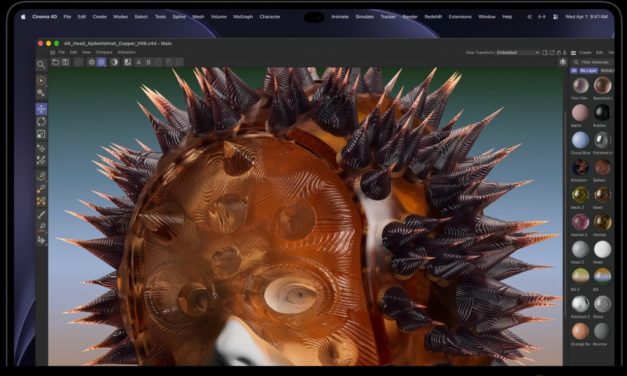Toggle the half-circle contrast display icon
627x376 pixels.
(115, 62)
